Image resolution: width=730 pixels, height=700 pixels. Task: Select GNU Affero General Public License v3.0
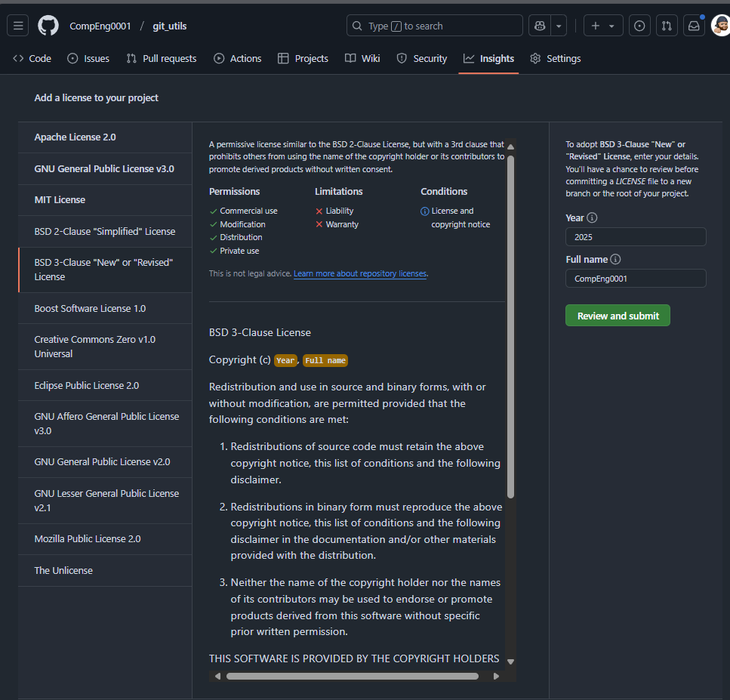coord(105,424)
